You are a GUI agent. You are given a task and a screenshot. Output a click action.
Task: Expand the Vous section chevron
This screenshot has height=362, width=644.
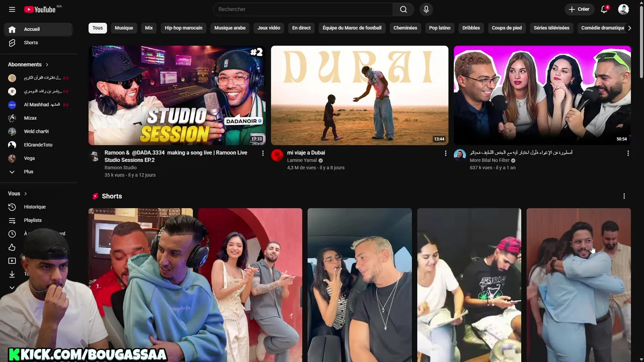[x=26, y=194]
